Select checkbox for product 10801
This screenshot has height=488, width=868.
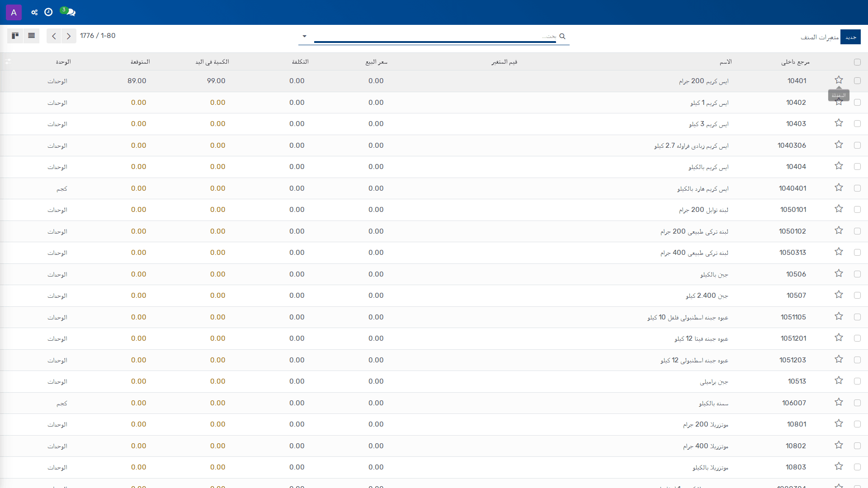[x=857, y=424]
